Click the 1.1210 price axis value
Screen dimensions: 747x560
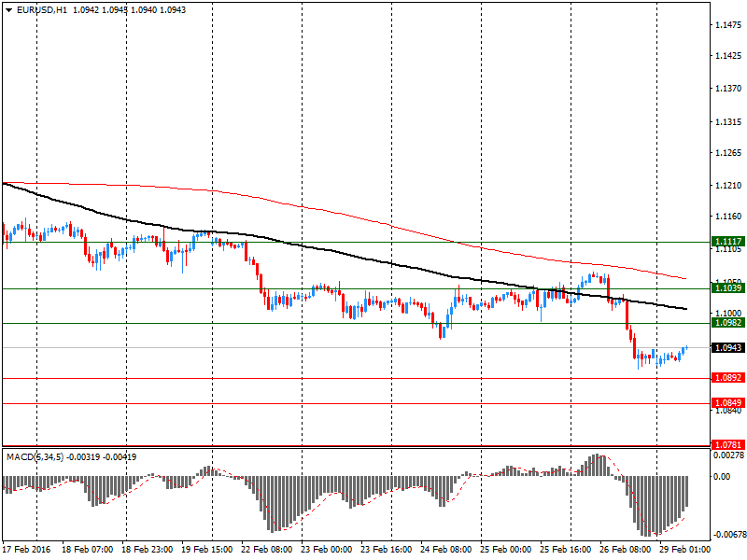[x=729, y=185]
